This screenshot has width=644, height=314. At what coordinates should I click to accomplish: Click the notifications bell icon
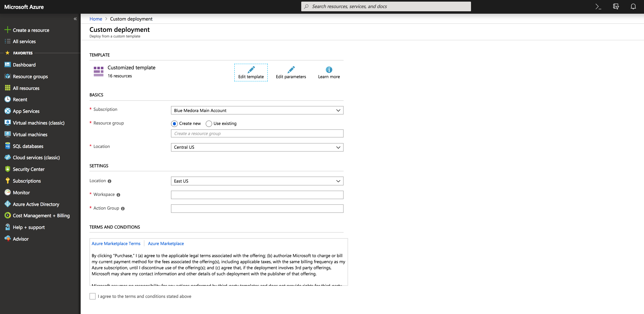click(633, 7)
